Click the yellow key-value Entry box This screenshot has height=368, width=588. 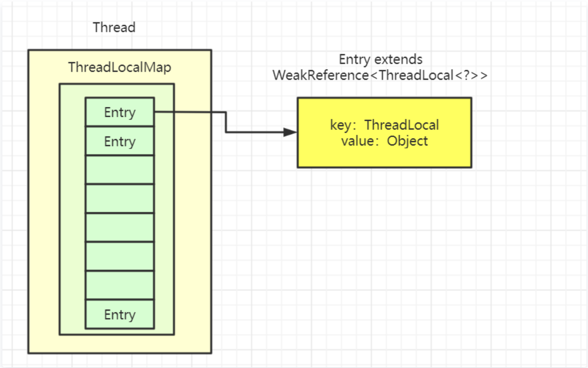pos(384,132)
